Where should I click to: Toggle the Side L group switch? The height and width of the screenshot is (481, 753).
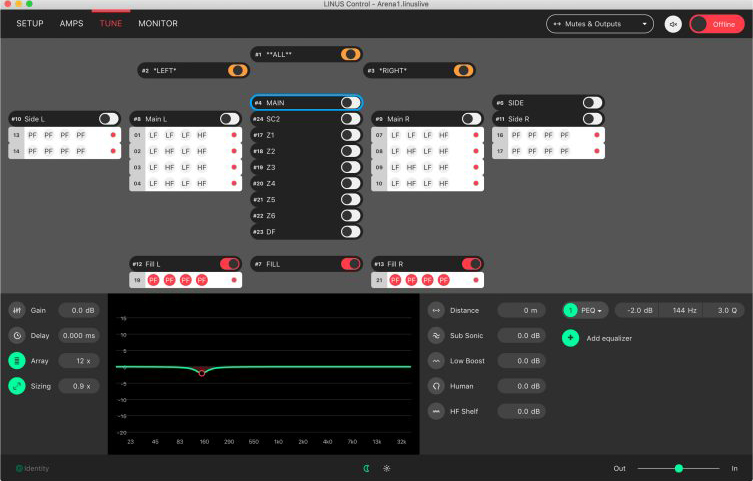(109, 119)
